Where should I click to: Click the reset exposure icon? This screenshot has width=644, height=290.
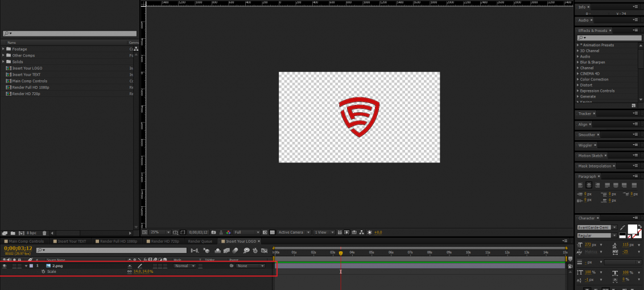click(369, 232)
